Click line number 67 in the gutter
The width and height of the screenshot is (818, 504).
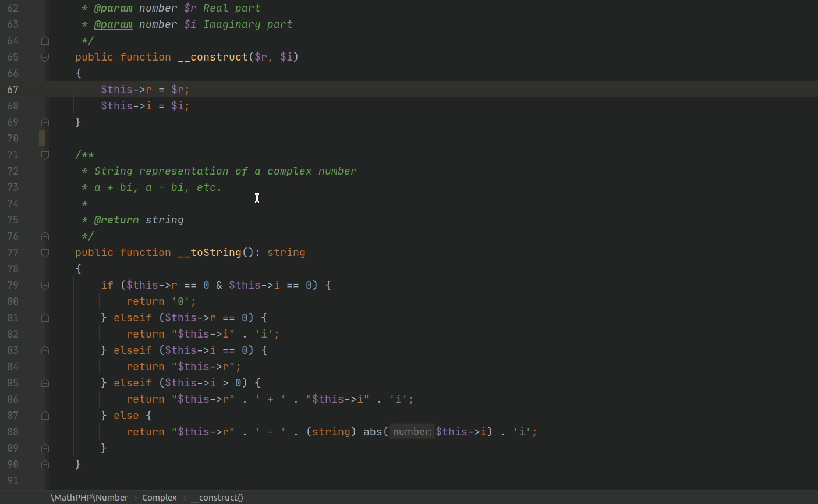tap(13, 90)
